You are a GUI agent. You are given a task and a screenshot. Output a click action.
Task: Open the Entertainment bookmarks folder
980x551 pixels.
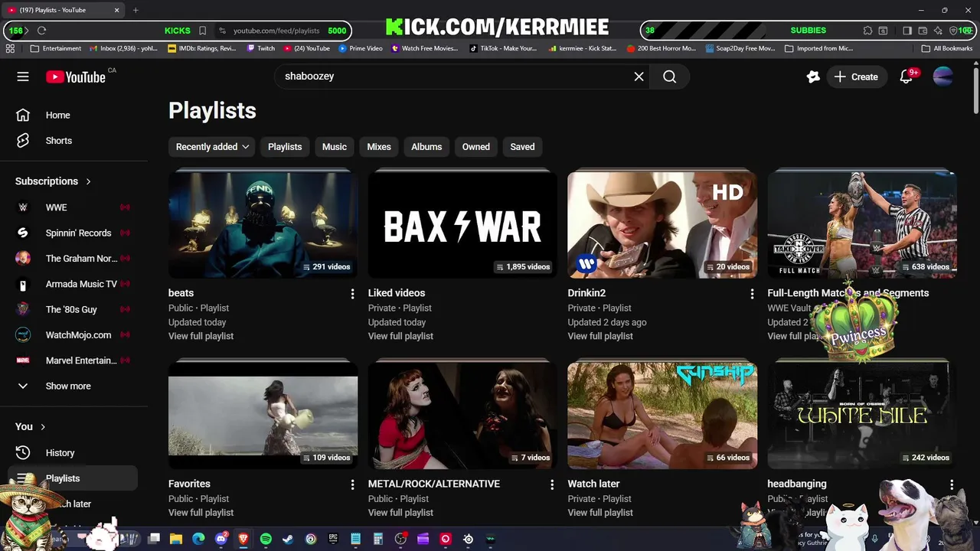pos(56,48)
